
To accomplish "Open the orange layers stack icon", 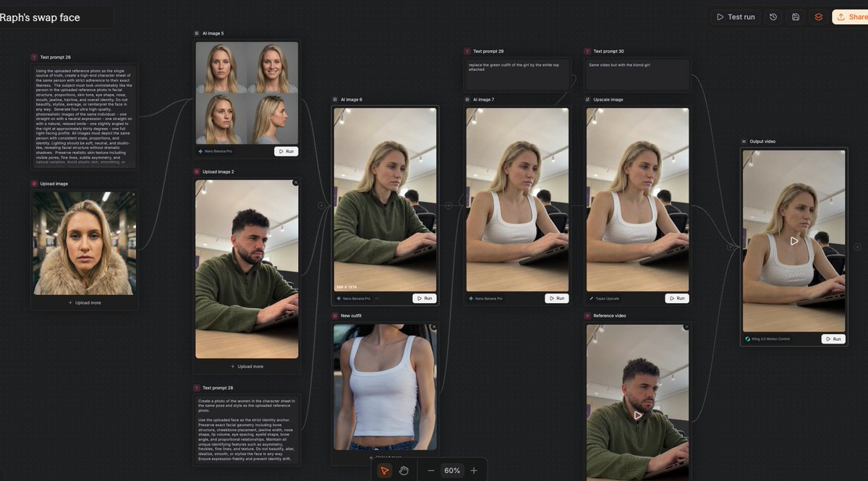I will click(818, 17).
